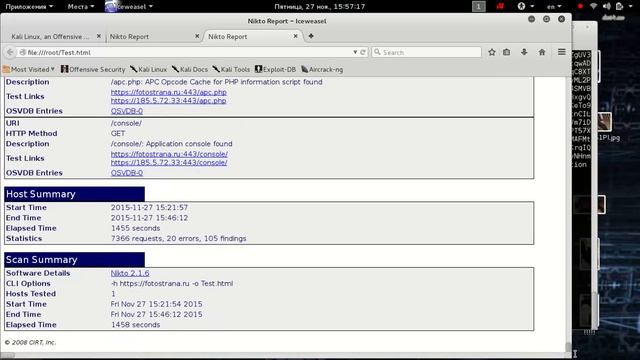Screen dimensions: 640x360
Task: Open the Приложения menu in top panel
Action: coord(29,6)
